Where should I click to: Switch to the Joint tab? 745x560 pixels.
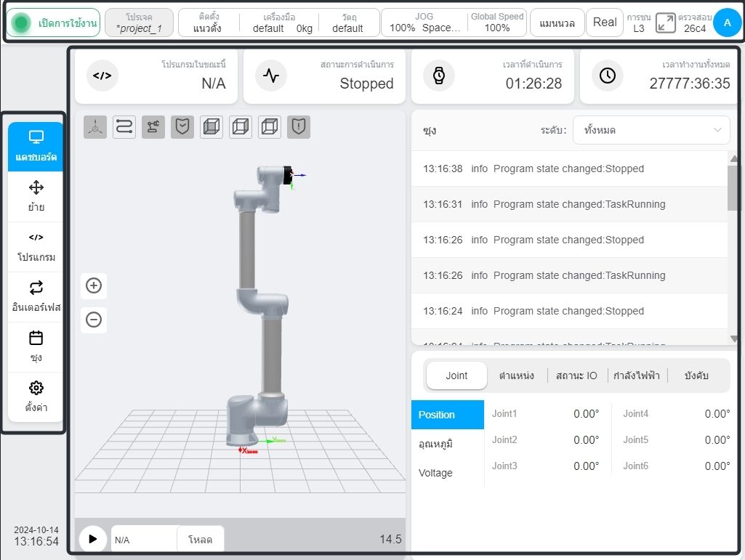click(x=456, y=376)
